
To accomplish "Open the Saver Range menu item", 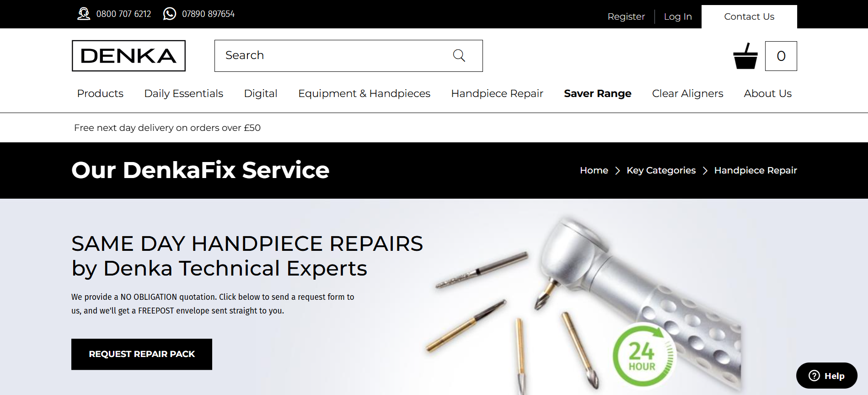I will coord(597,93).
